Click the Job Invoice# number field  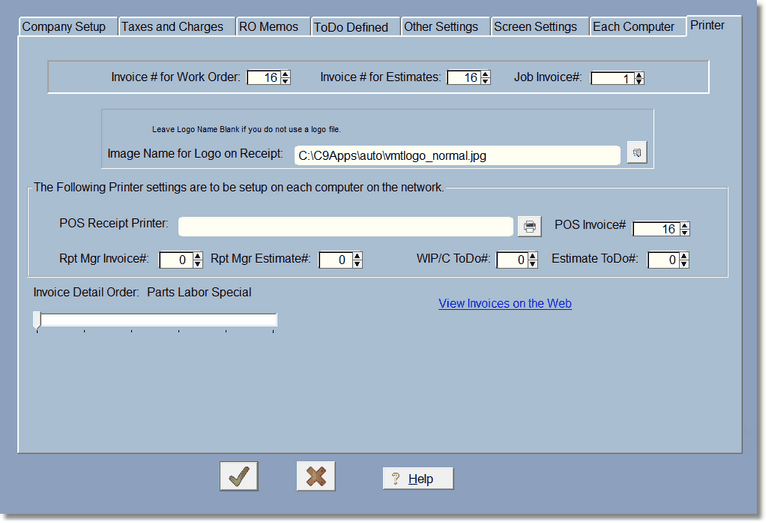pyautogui.click(x=613, y=78)
